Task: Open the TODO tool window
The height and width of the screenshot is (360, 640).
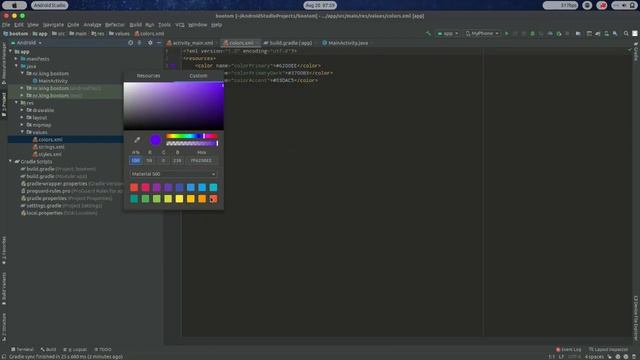Action: [x=103, y=349]
